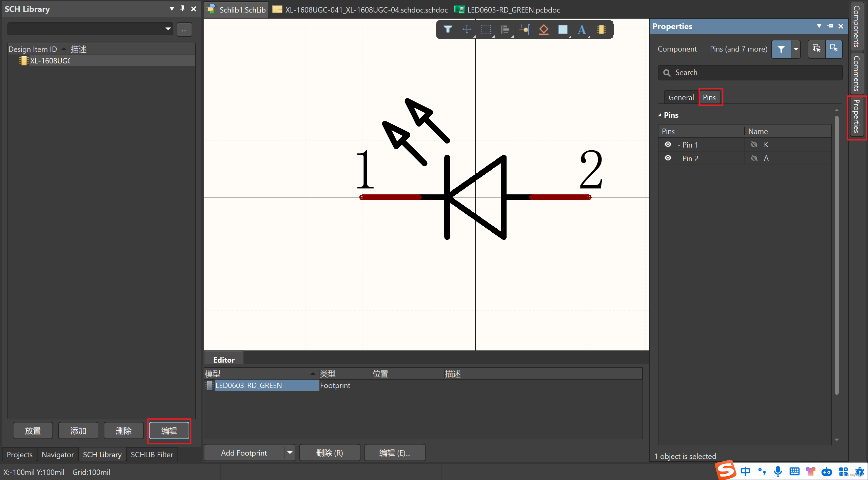868x480 pixels.
Task: Select the Pin 2 row in pins list
Action: (745, 158)
